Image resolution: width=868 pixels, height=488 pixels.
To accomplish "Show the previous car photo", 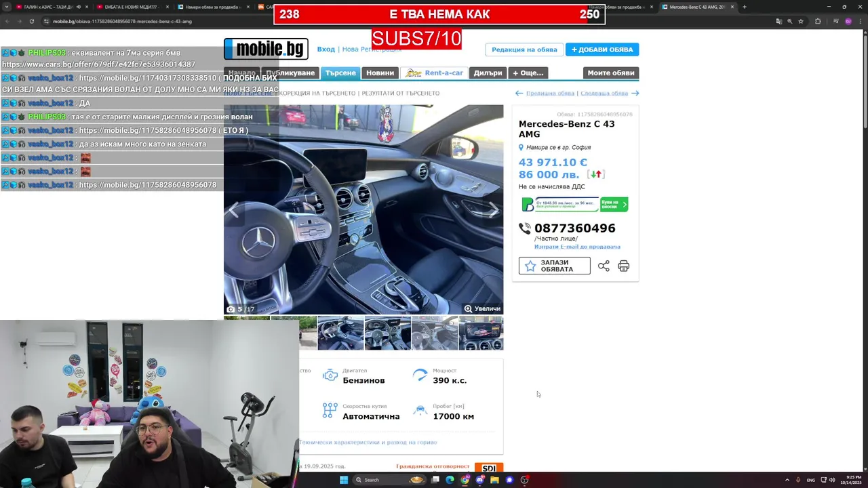I will pos(234,209).
